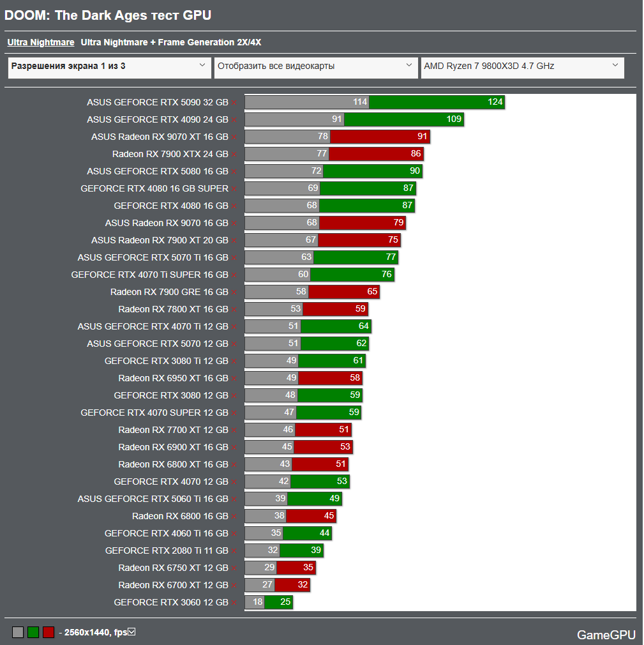Click red X beside GEFORCE RTX 4080 16 GB SUPER
The width and height of the screenshot is (644, 645).
pos(234,189)
